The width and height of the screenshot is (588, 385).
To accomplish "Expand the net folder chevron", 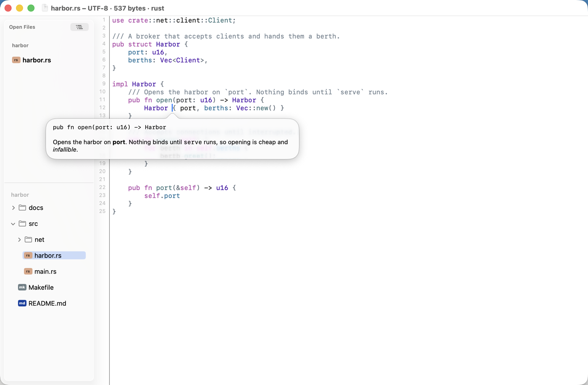I will (x=19, y=240).
